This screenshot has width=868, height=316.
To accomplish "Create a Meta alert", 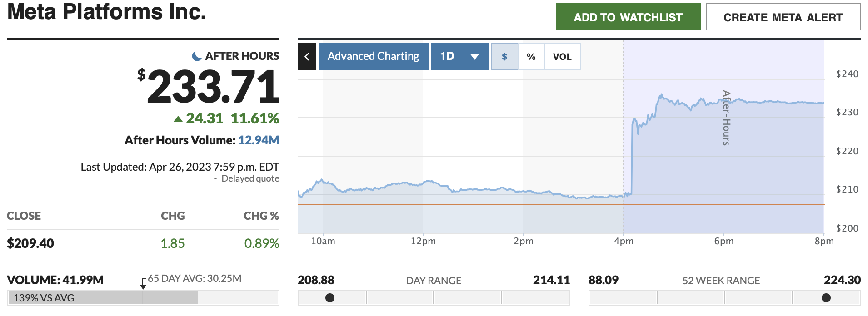I will point(783,17).
